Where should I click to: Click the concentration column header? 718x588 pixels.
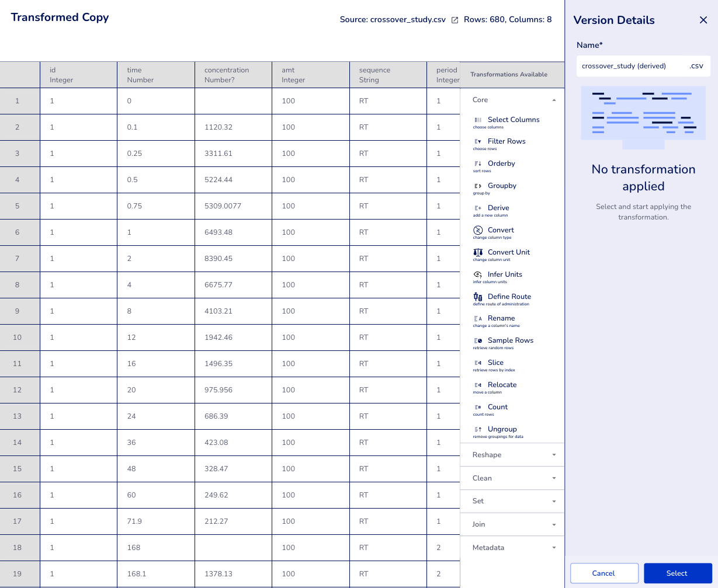click(233, 75)
